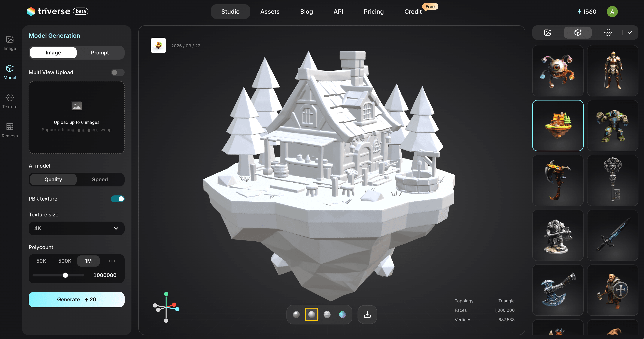This screenshot has width=644, height=339.
Task: Select Speed AI model option
Action: pos(100,179)
